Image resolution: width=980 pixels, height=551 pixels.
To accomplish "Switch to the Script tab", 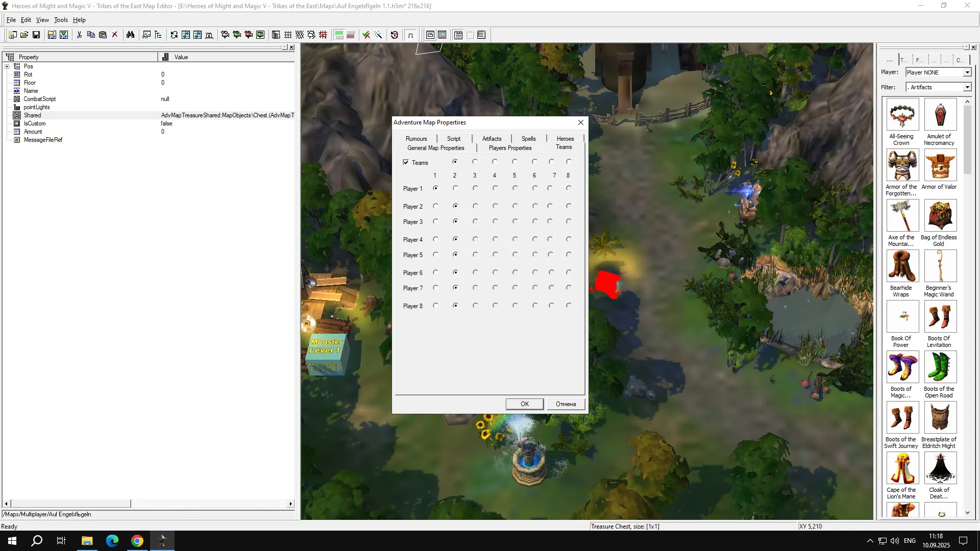I will [454, 139].
